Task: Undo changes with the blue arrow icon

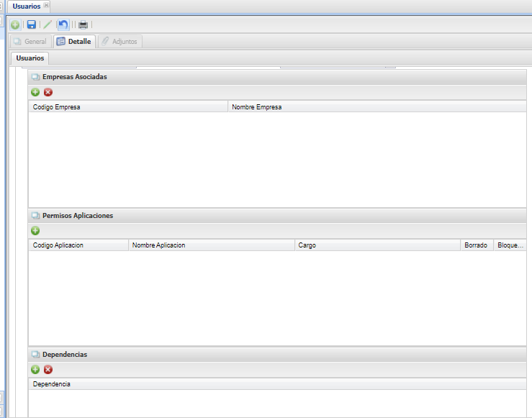Action: point(63,24)
